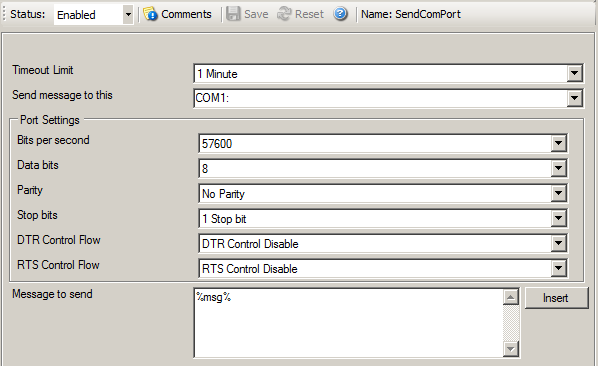This screenshot has width=598, height=366.
Task: Click the Save floppy disk icon
Action: (x=233, y=14)
